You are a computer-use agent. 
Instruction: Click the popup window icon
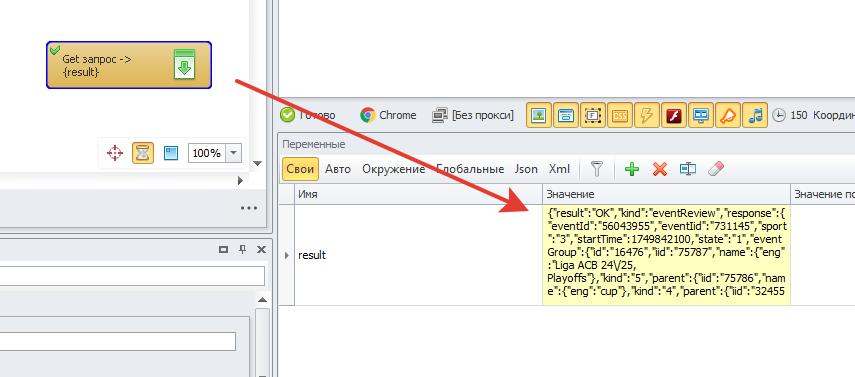coord(566,115)
